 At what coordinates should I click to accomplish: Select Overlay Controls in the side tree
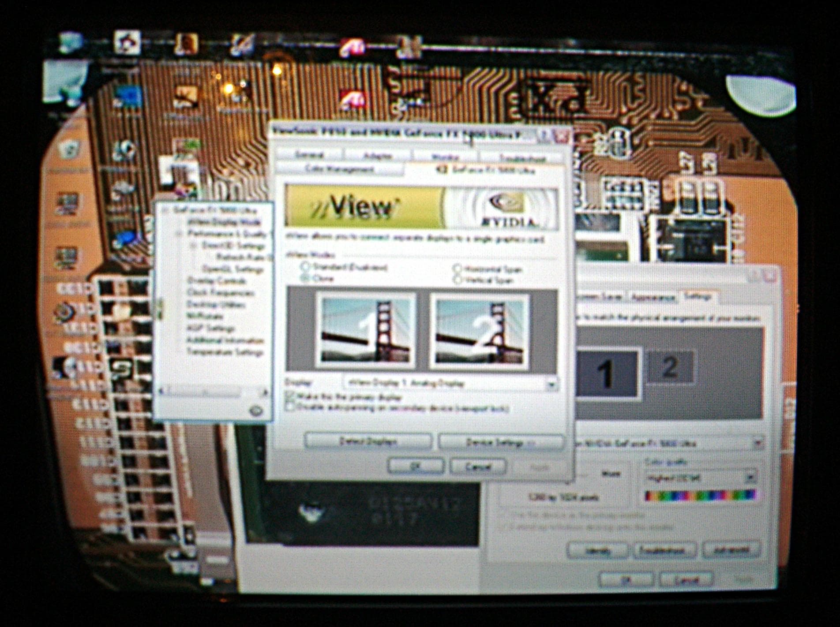point(217,280)
